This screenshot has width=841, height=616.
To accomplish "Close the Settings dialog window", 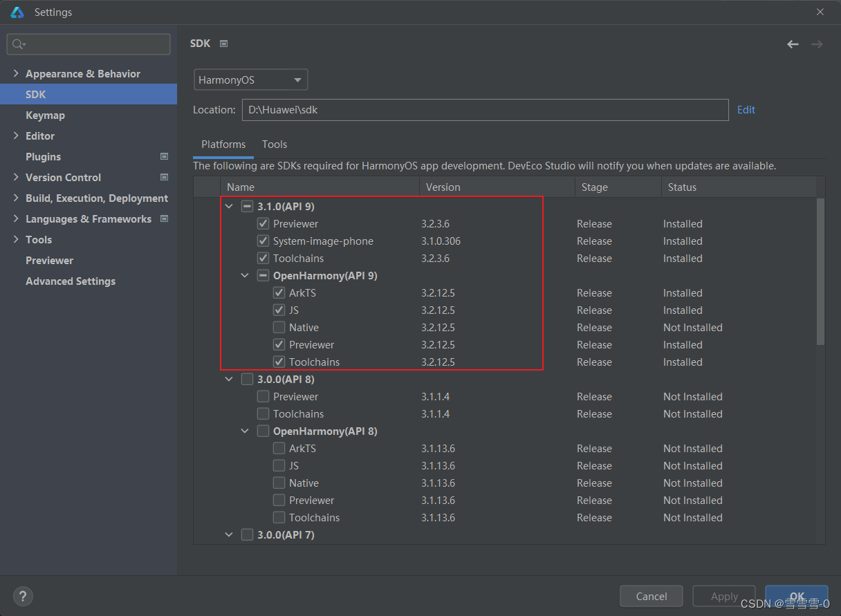I will 820,12.
